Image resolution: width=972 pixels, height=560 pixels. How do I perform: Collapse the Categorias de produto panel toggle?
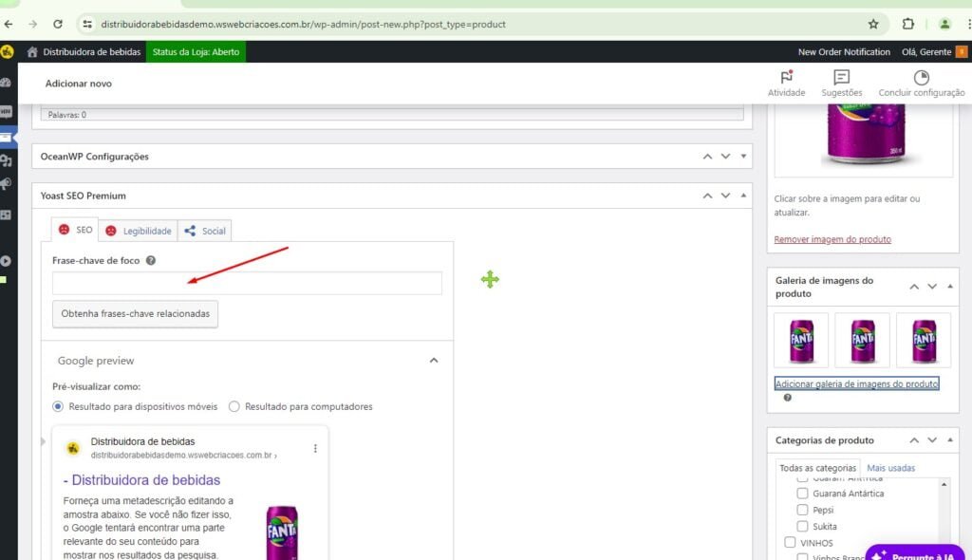point(949,440)
